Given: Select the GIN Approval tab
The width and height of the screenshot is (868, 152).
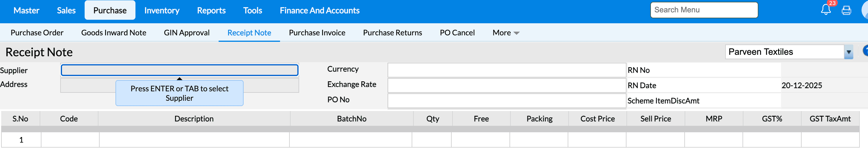Looking at the screenshot, I should pyautogui.click(x=187, y=33).
